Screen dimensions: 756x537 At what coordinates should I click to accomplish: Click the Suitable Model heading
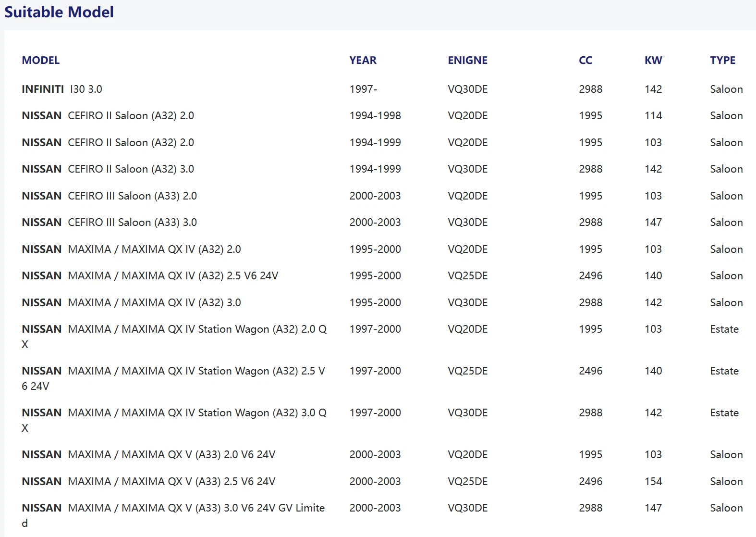59,12
